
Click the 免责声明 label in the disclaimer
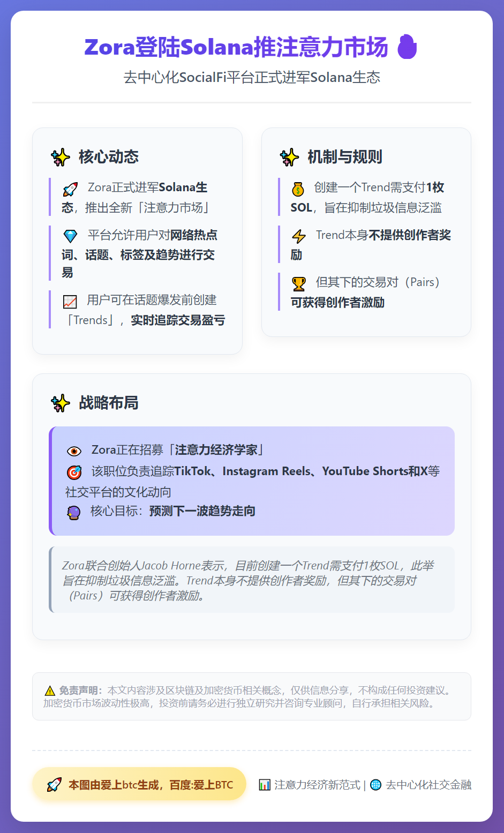tap(80, 691)
